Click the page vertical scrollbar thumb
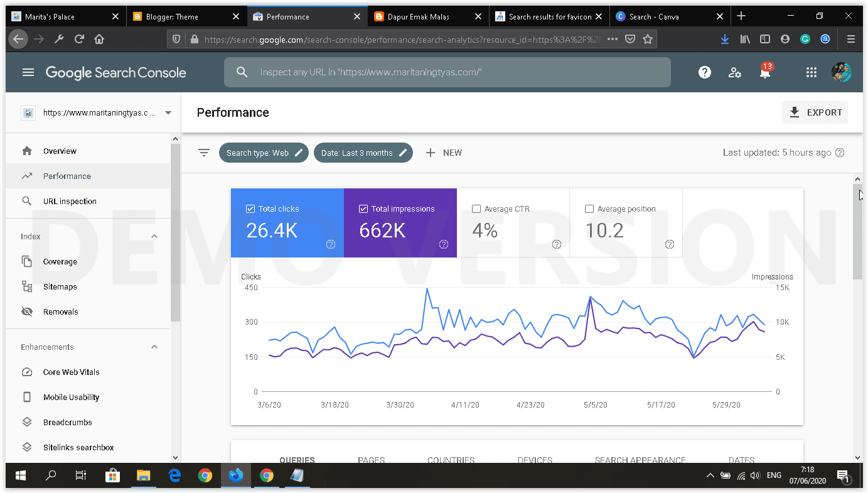The width and height of the screenshot is (868, 493). point(857,232)
